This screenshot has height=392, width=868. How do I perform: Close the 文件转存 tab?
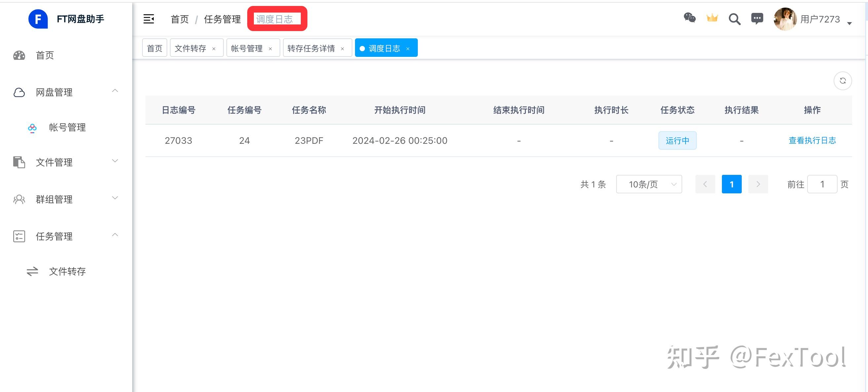[214, 49]
